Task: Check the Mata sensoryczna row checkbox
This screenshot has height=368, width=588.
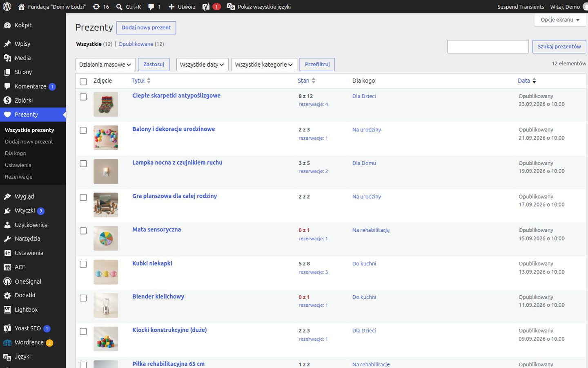Action: (x=83, y=231)
